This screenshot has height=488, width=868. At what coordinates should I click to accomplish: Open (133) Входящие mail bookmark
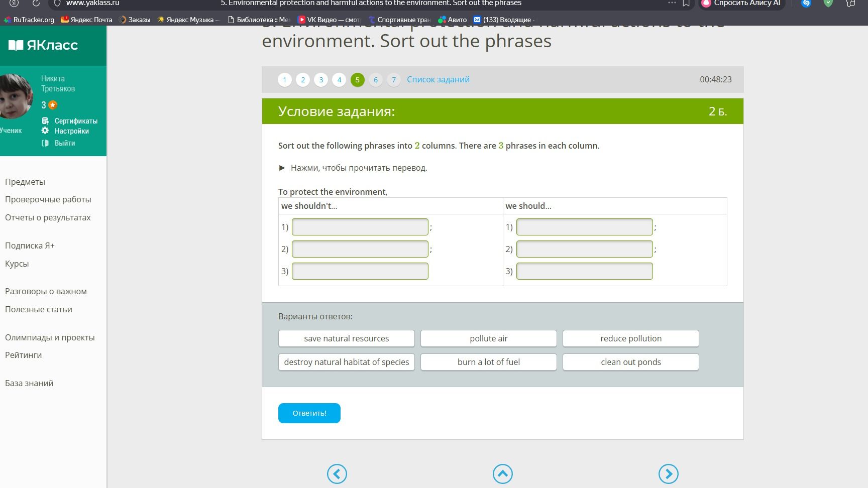click(503, 20)
